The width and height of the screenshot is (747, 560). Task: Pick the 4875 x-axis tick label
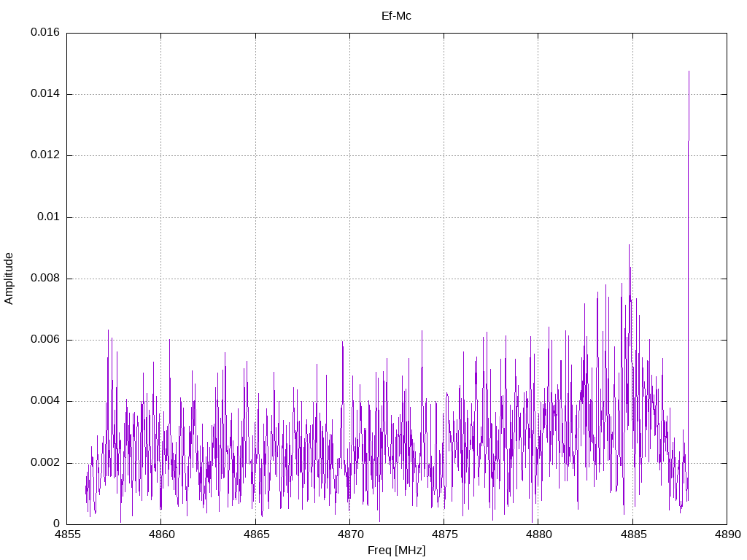[444, 534]
